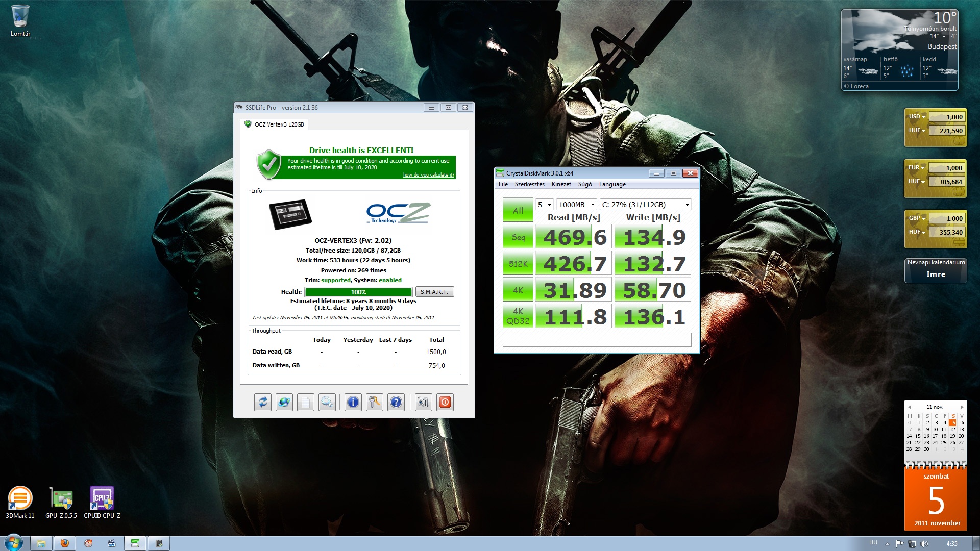Run all tests with the All button
The image size is (980, 551).
click(518, 210)
